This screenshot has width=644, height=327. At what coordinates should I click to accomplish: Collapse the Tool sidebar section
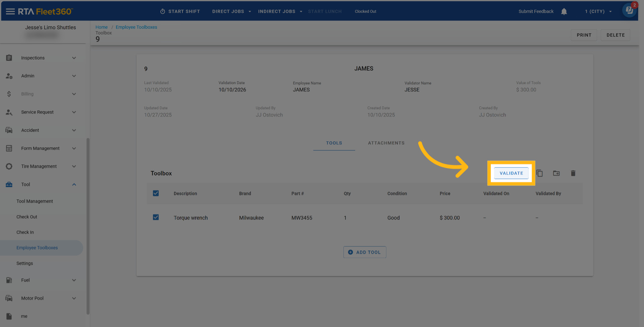[74, 184]
